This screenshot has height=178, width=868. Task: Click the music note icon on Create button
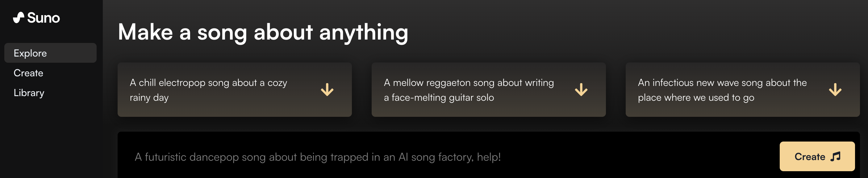836,157
